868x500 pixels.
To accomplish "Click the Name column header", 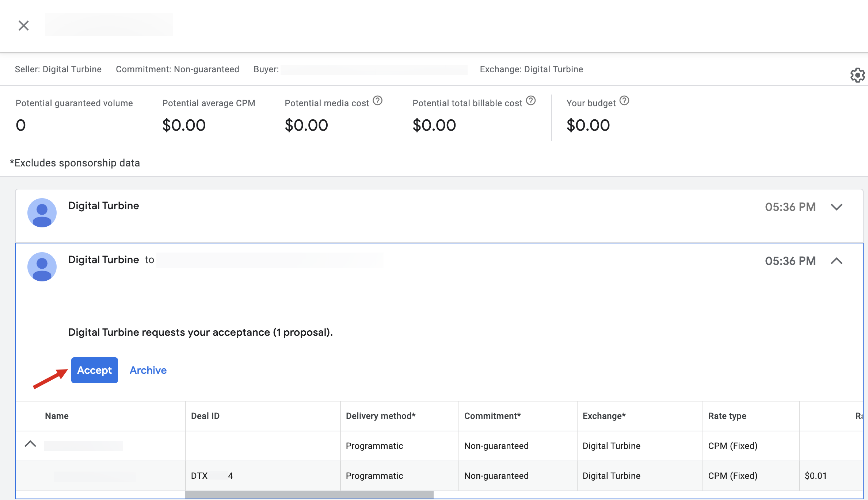I will 57,416.
